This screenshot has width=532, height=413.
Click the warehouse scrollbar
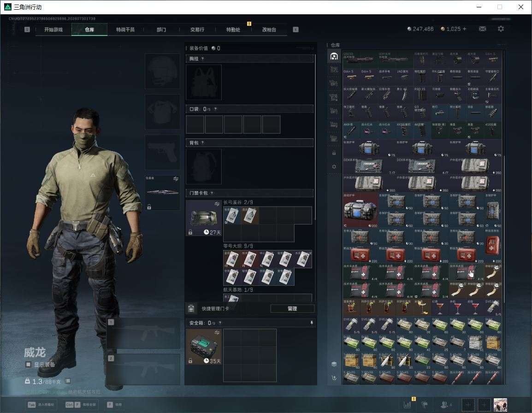(x=504, y=229)
